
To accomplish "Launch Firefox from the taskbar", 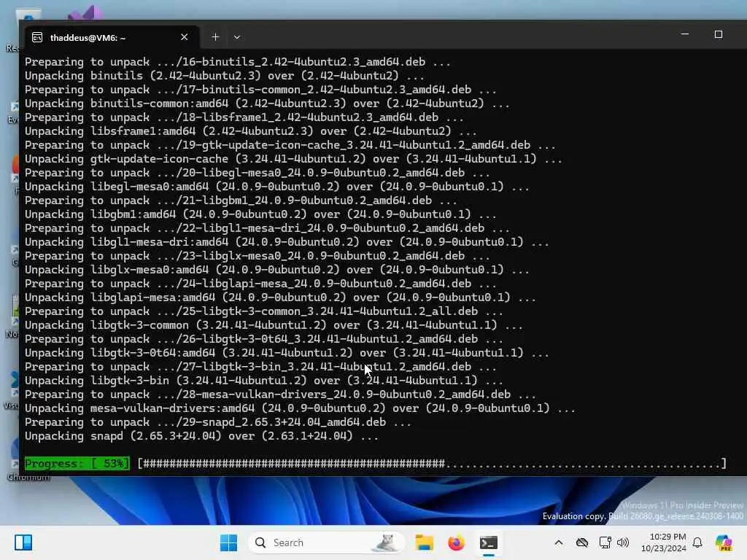I will (x=456, y=542).
